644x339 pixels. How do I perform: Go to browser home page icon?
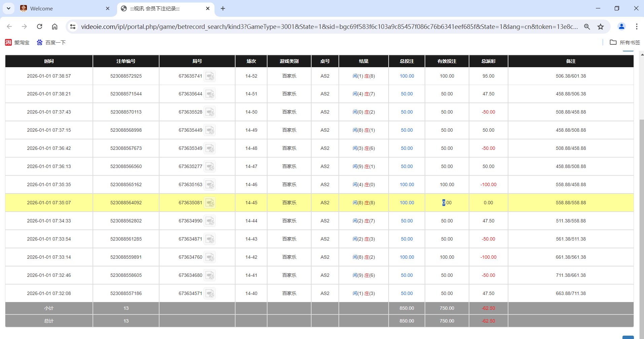tap(55, 27)
